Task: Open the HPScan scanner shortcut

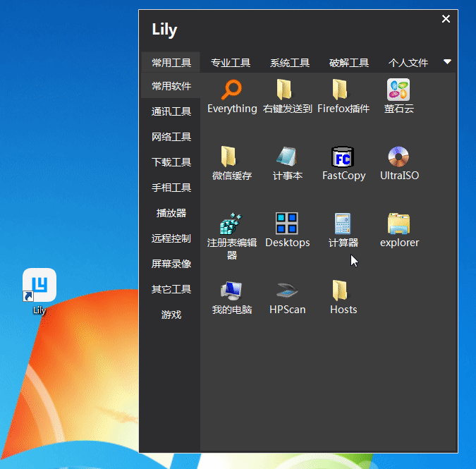Action: click(x=287, y=291)
